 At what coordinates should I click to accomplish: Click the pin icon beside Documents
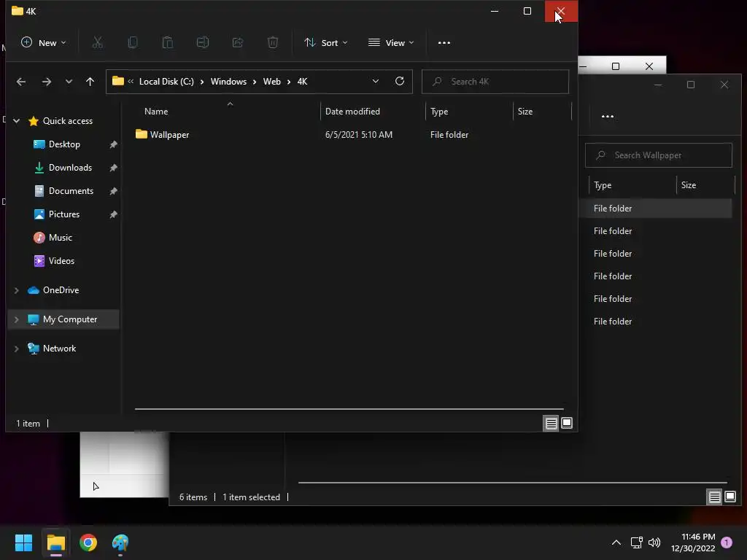point(113,191)
